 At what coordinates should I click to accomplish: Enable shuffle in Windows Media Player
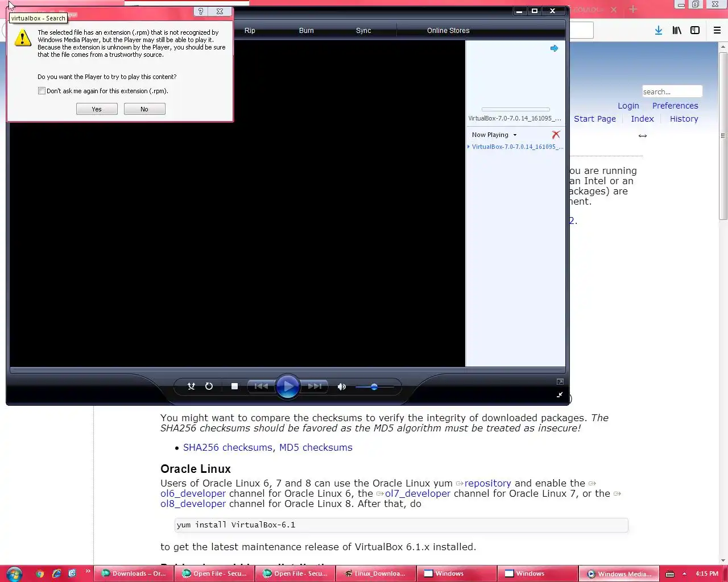pyautogui.click(x=191, y=386)
